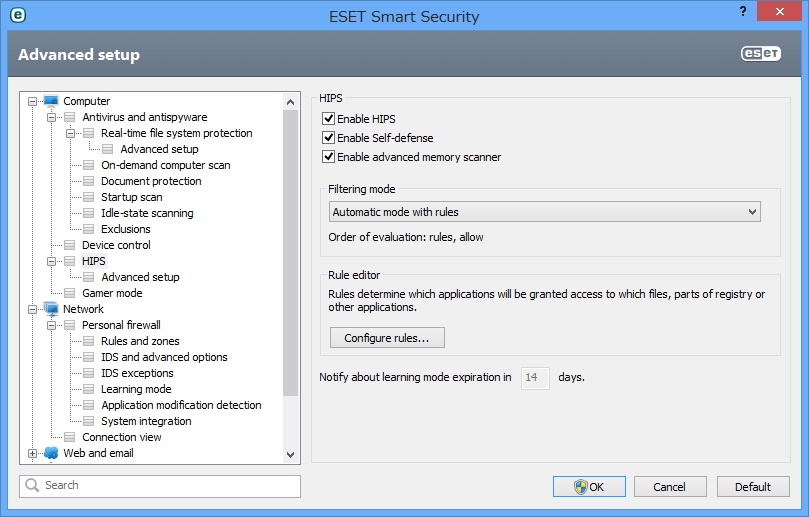Viewport: 809px width, 517px height.
Task: Close the ESET Smart Security window
Action: pos(779,11)
